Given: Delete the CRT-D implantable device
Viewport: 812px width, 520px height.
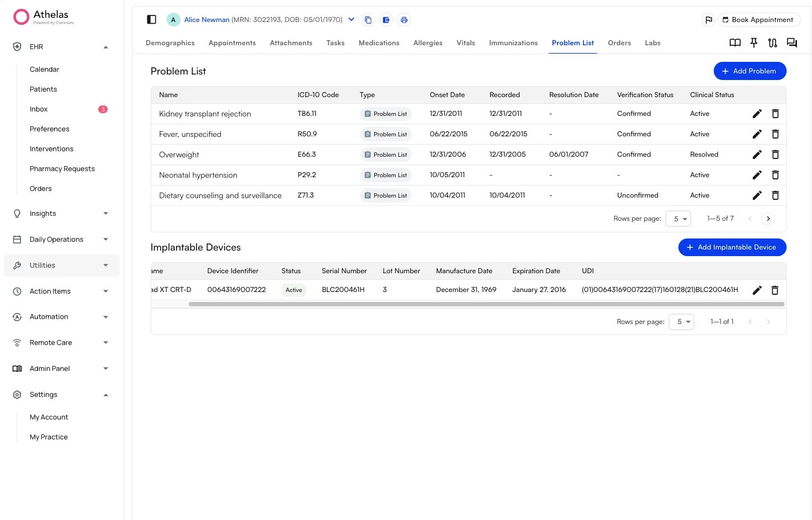Looking at the screenshot, I should click(774, 290).
